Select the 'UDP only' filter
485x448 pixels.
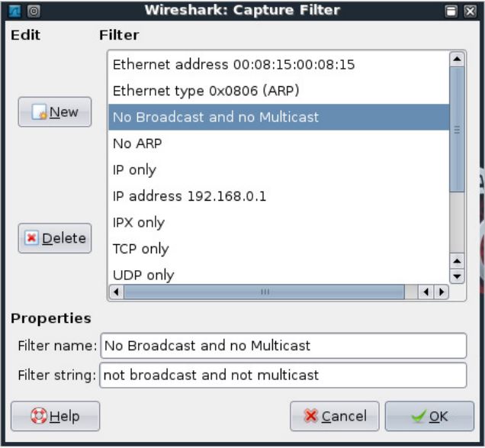[278, 274]
